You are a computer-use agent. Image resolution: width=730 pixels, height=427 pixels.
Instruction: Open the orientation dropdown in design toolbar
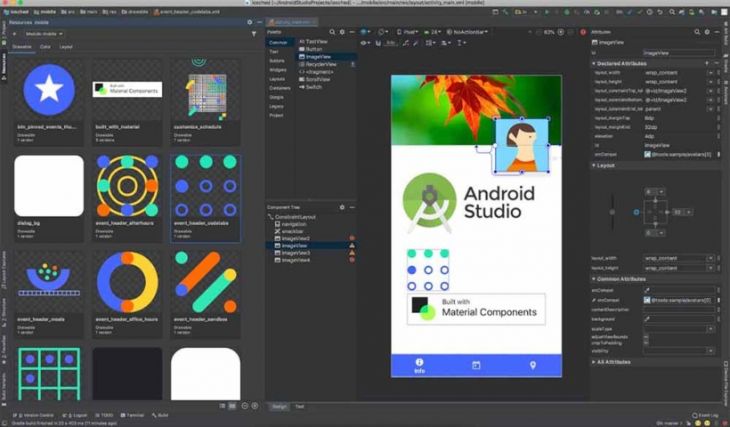[383, 32]
